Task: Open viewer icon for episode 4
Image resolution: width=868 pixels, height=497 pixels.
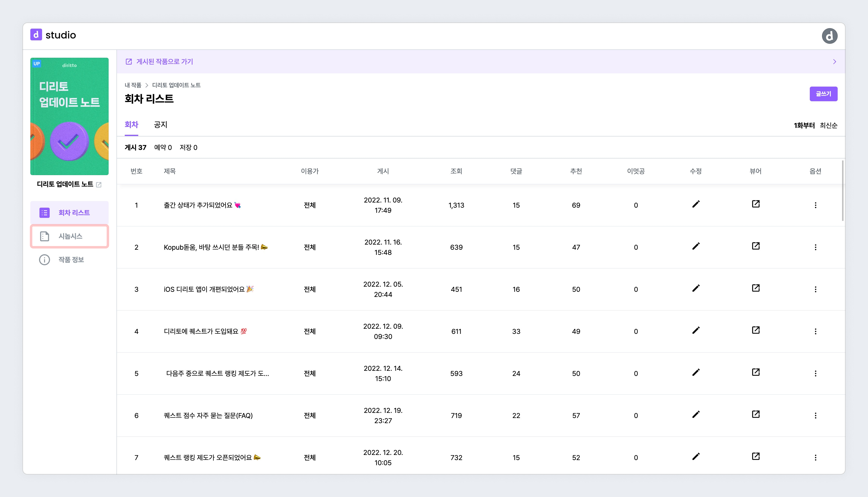Action: 755,330
